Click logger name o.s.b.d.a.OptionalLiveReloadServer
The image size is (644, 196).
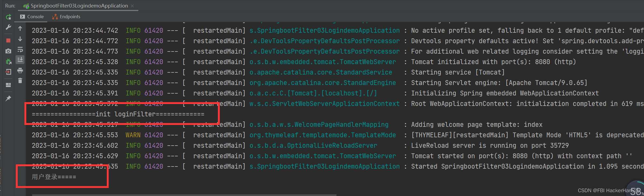pos(313,146)
